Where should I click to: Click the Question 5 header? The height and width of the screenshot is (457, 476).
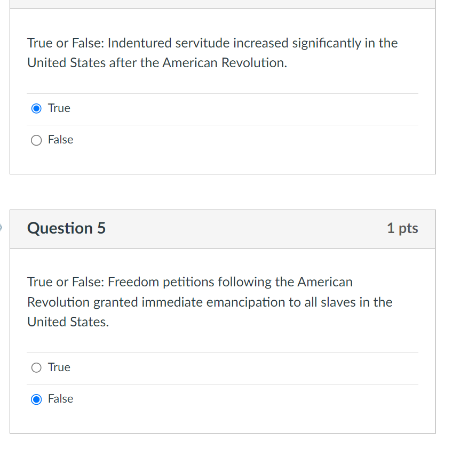pyautogui.click(x=66, y=228)
